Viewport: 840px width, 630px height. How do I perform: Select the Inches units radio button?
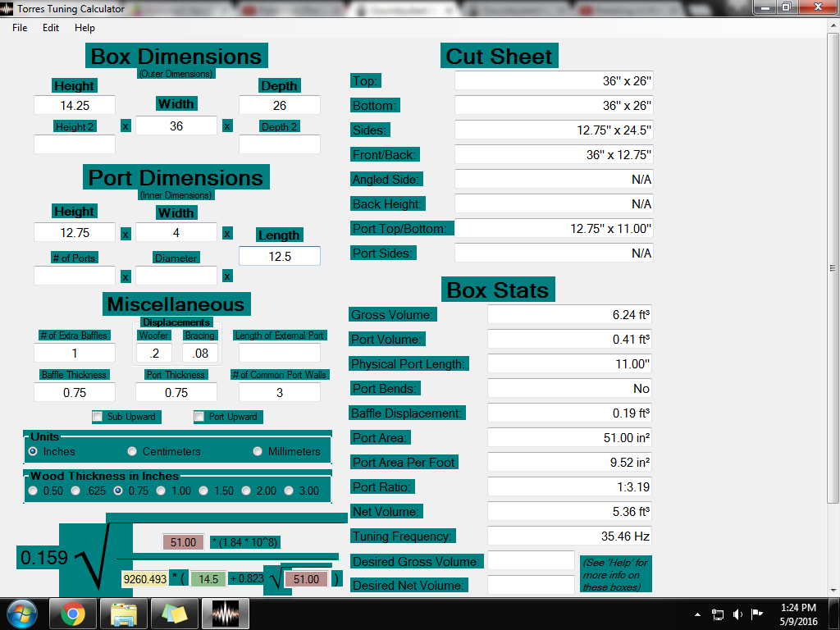click(x=33, y=452)
